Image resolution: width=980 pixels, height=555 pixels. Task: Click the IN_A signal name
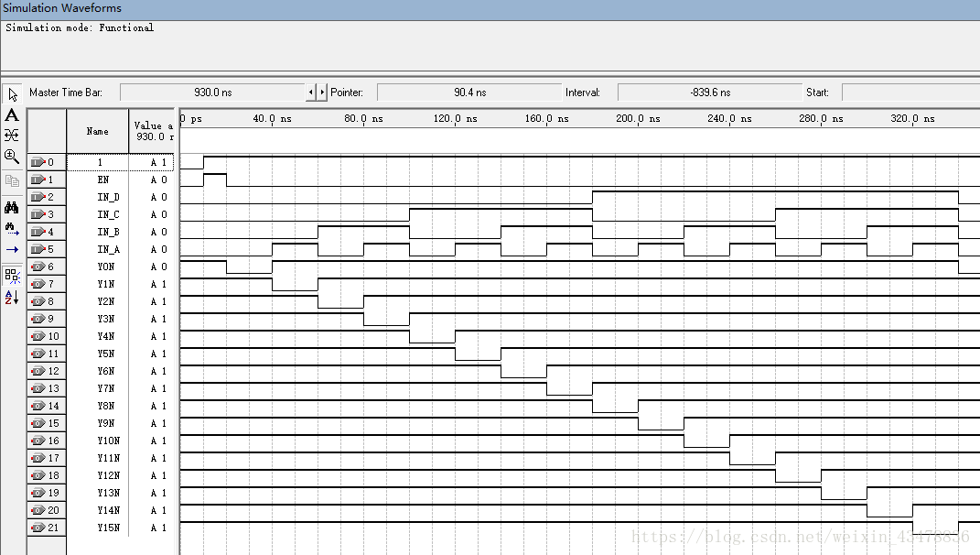pos(108,249)
